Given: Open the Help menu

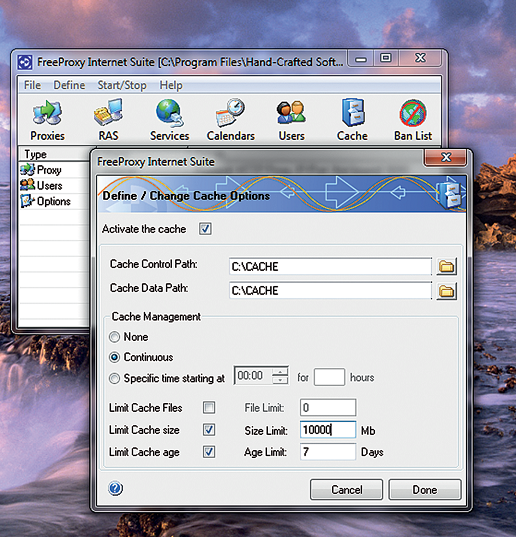Looking at the screenshot, I should [x=171, y=85].
